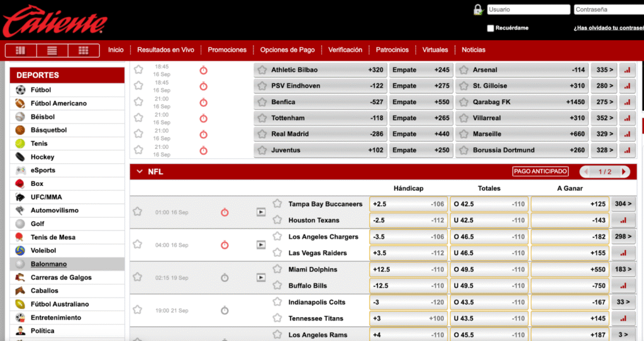The height and width of the screenshot is (341, 644).
Task: Click the Usuario input field
Action: point(528,9)
